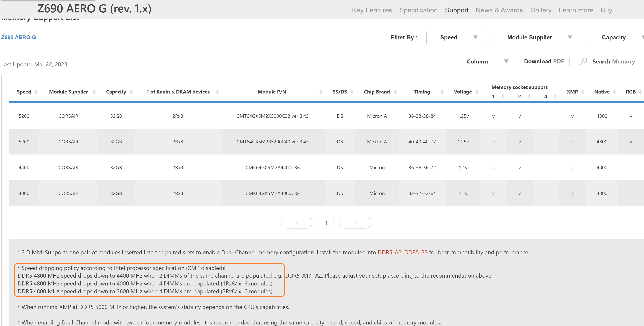Switch to the Specification tab
This screenshot has width=644, height=326.
tap(418, 10)
